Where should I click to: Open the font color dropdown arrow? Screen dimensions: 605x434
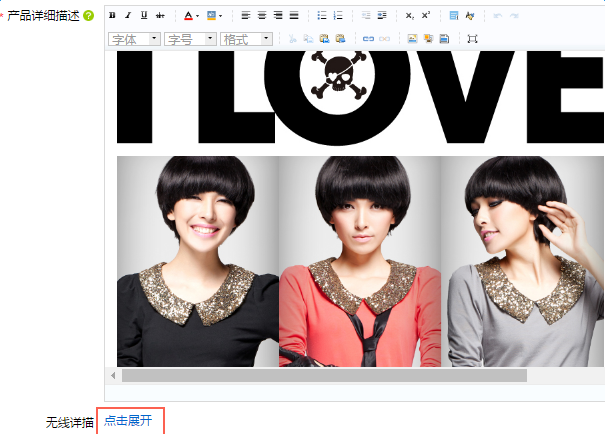197,16
